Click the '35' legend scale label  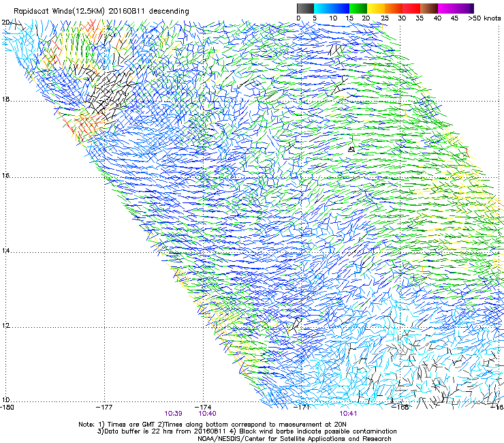tap(420, 18)
